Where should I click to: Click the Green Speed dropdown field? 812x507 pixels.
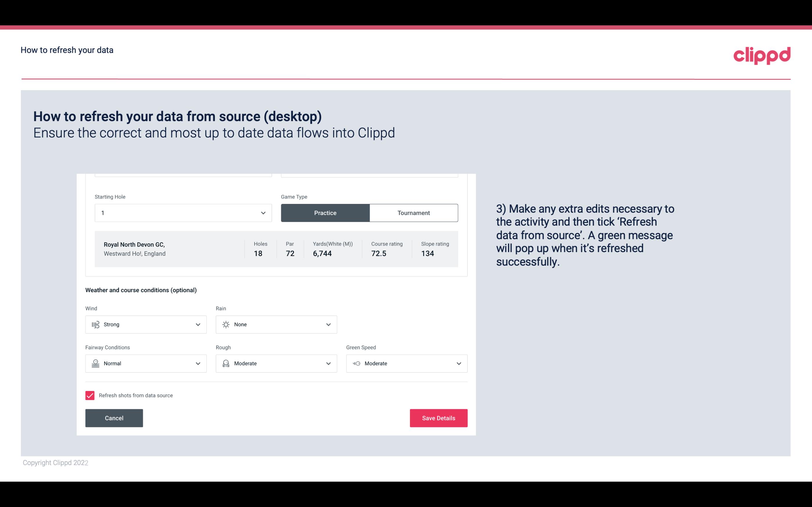tap(407, 363)
